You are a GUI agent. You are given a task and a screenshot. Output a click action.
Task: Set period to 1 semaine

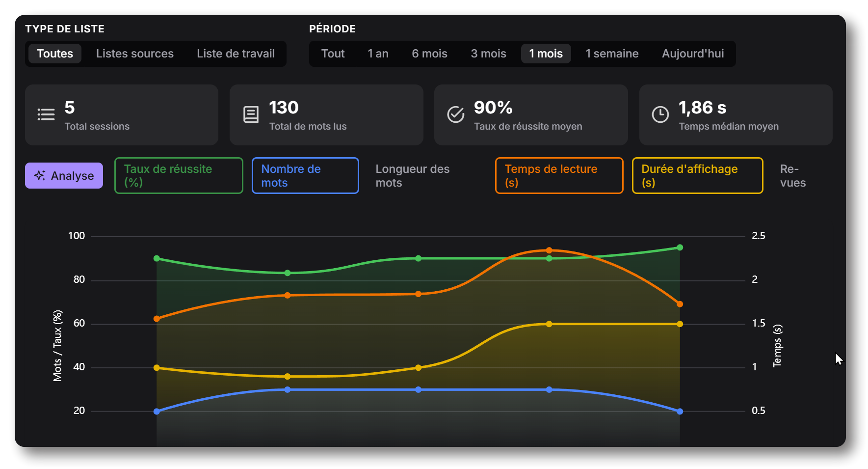coord(612,54)
